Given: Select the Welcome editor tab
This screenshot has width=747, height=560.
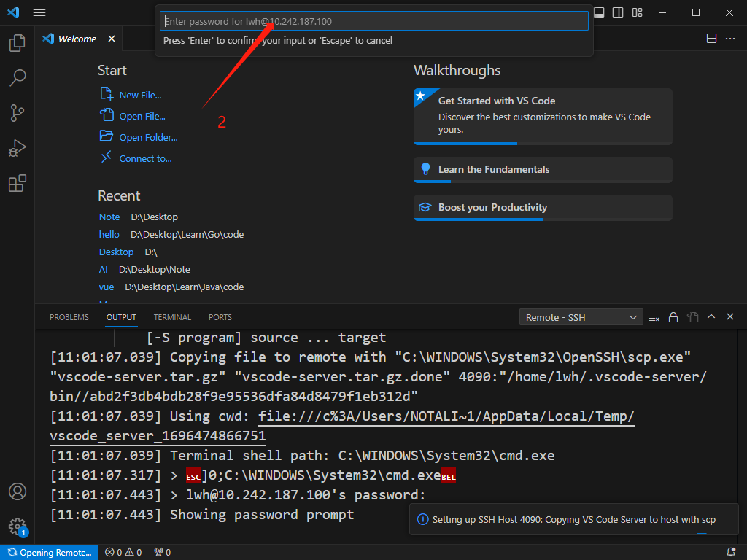Looking at the screenshot, I should click(x=78, y=39).
